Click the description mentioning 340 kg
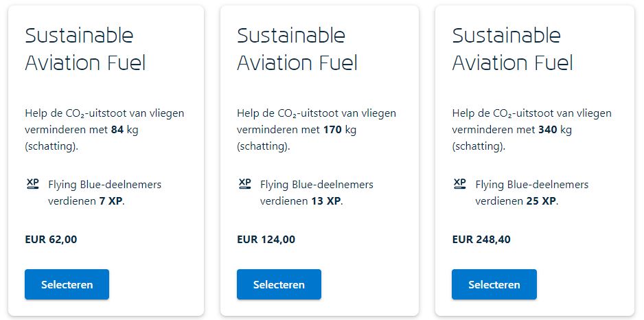Image resolution: width=644 pixels, height=320 pixels. [532, 130]
